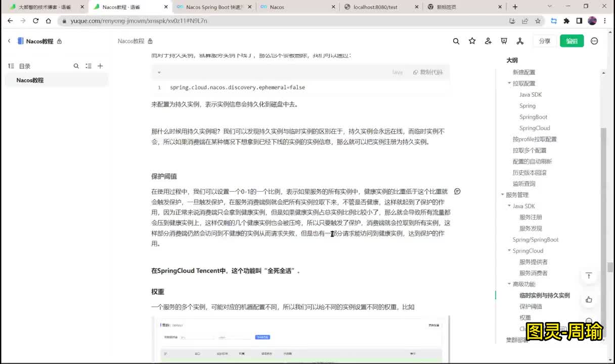Viewport: 615px width, 364px height.
Task: Like the document with thumbs-up
Action: click(589, 299)
